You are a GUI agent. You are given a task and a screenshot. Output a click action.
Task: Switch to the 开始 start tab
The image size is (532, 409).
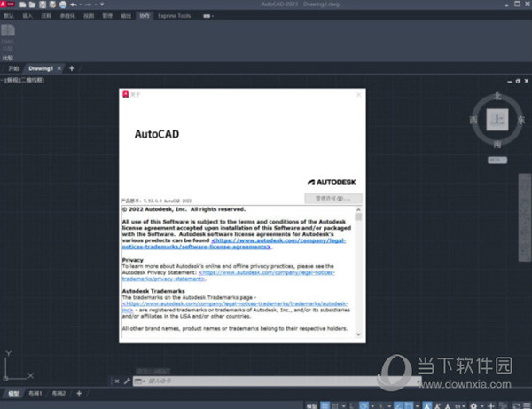pos(13,68)
